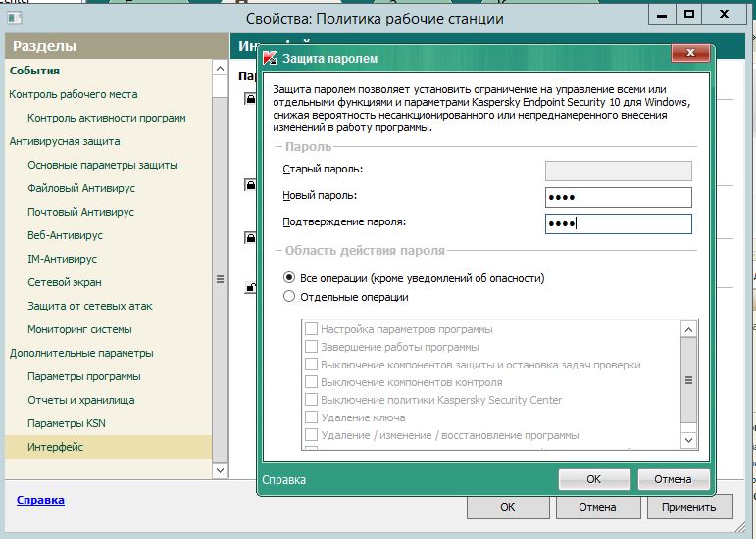
Task: Maximize the Свойства policy window
Action: coord(689,15)
